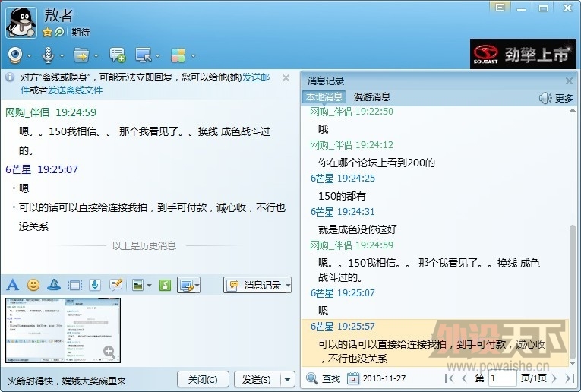Expand the applications menu arrow
Viewport: 581px width, 392px height.
pos(193,56)
